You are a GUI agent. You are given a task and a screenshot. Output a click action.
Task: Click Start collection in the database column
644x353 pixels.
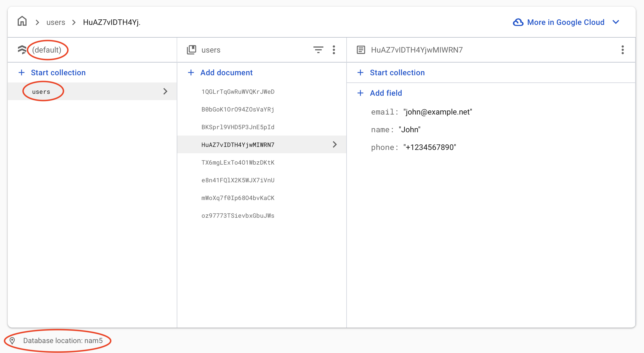click(x=58, y=72)
